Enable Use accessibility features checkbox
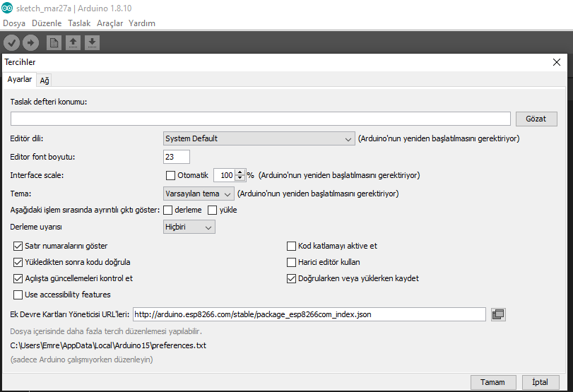 [18, 295]
